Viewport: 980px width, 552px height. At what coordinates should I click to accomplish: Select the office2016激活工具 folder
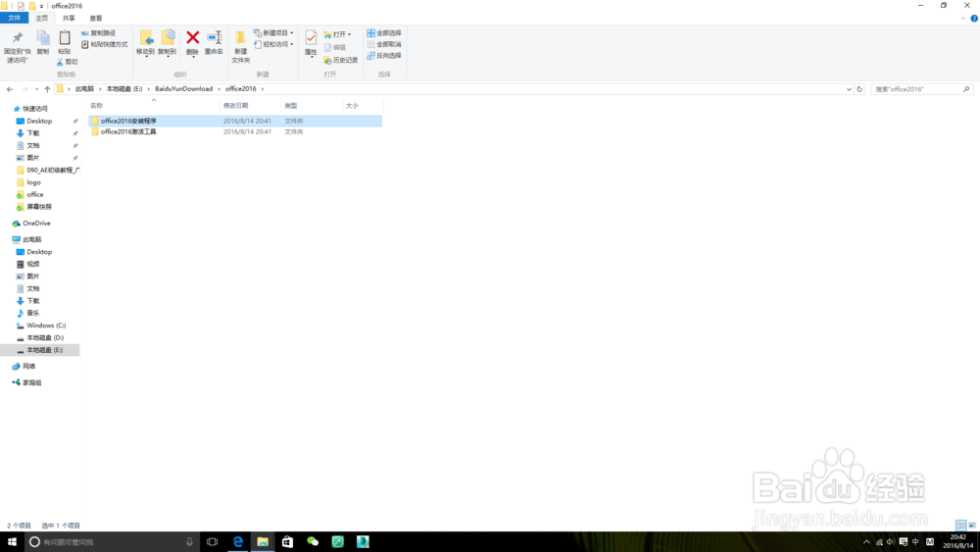pos(235,132)
